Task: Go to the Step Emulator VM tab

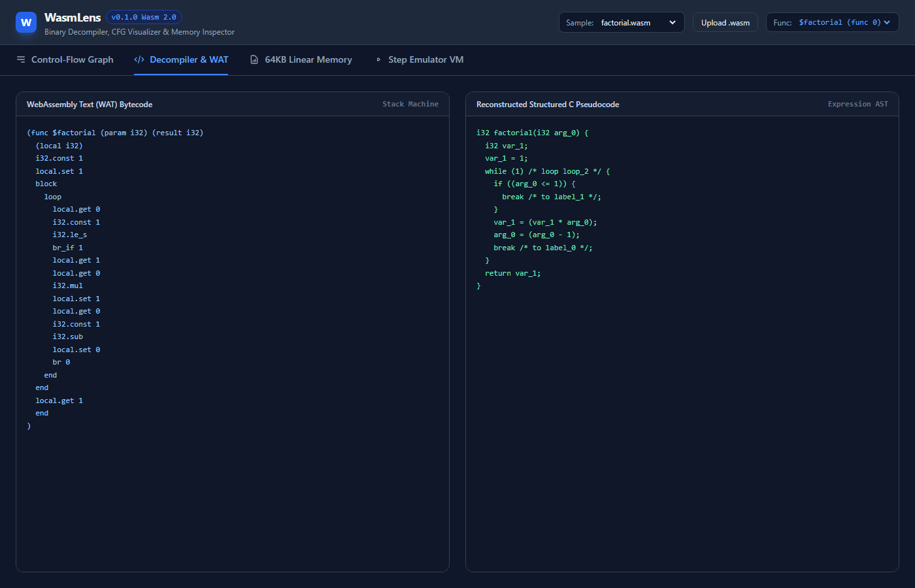Action: [x=419, y=59]
